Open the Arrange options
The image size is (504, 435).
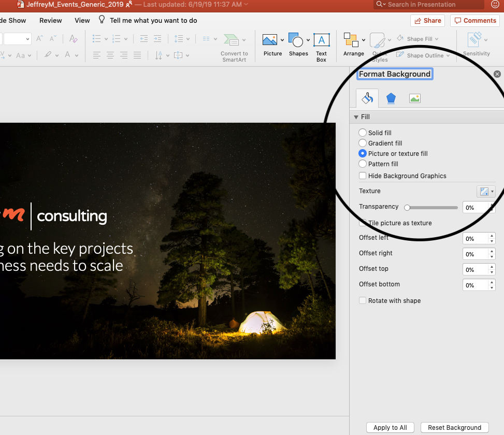click(352, 40)
